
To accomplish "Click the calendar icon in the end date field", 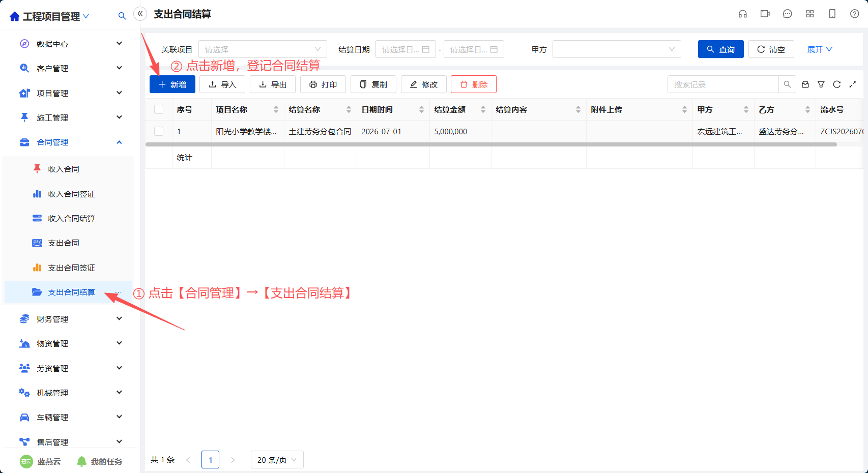I will click(x=494, y=49).
